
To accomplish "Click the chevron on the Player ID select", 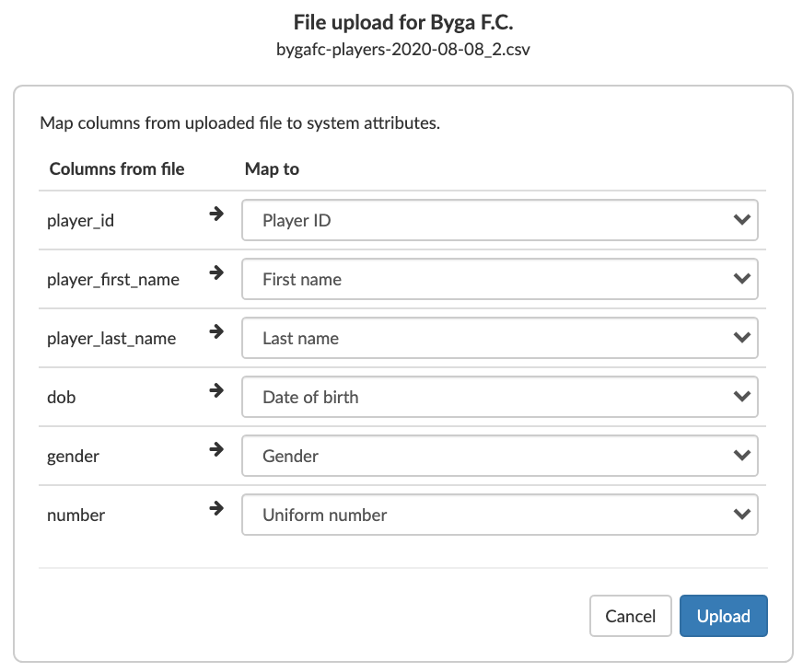I will click(x=742, y=220).
